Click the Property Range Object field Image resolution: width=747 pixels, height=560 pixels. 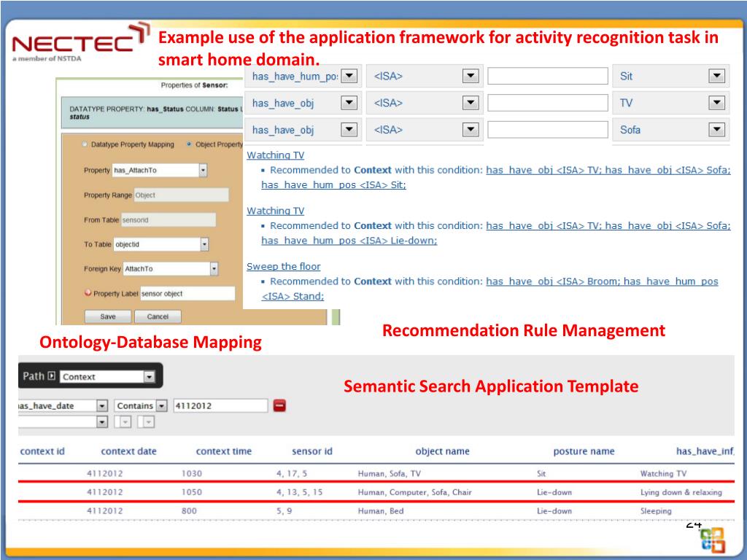tap(181, 195)
